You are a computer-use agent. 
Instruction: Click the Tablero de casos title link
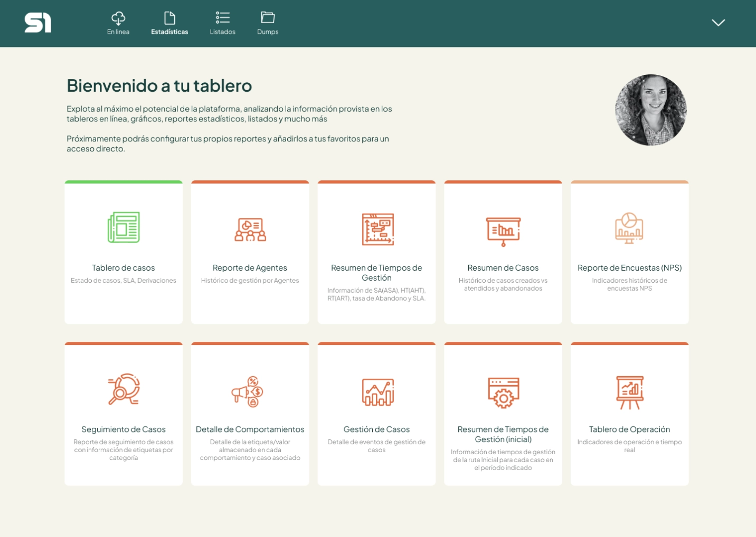click(124, 268)
